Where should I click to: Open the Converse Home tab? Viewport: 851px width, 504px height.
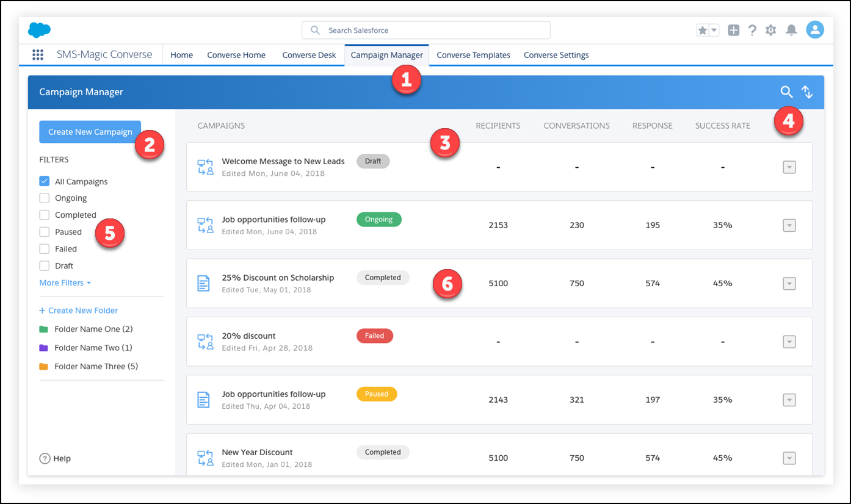(236, 55)
